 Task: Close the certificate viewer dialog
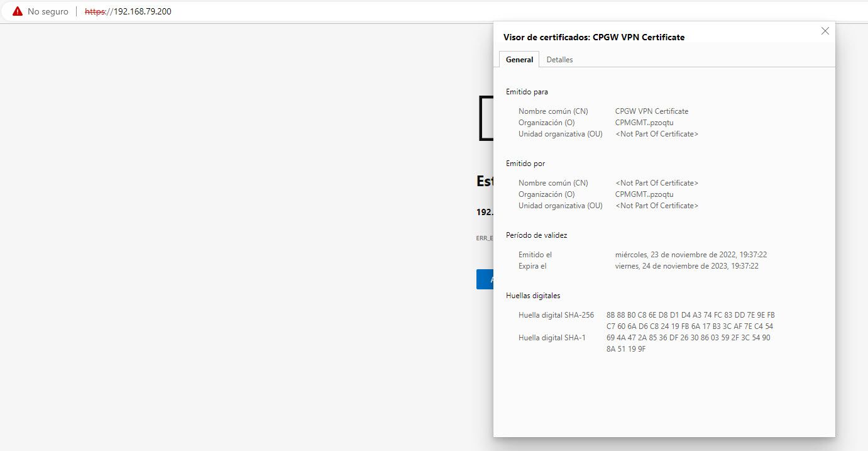[825, 31]
